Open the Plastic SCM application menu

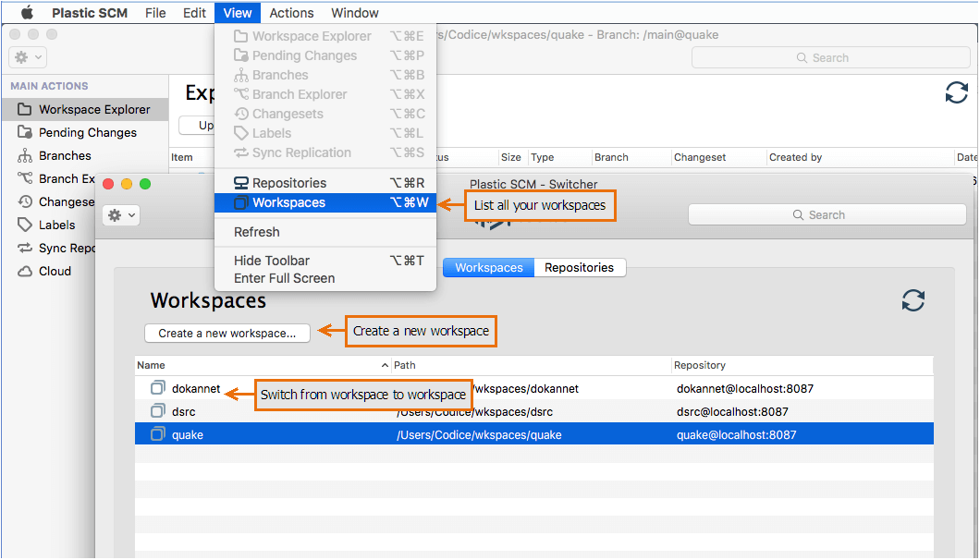click(90, 13)
